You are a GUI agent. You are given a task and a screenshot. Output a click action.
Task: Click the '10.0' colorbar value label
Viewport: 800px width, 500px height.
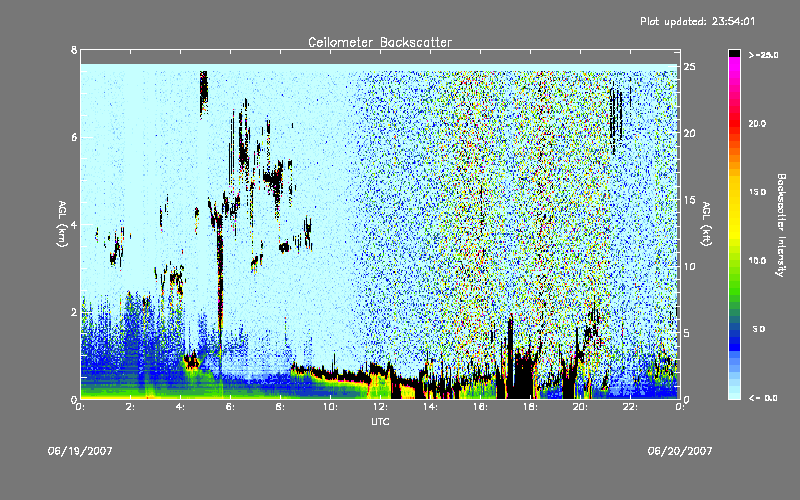click(757, 261)
